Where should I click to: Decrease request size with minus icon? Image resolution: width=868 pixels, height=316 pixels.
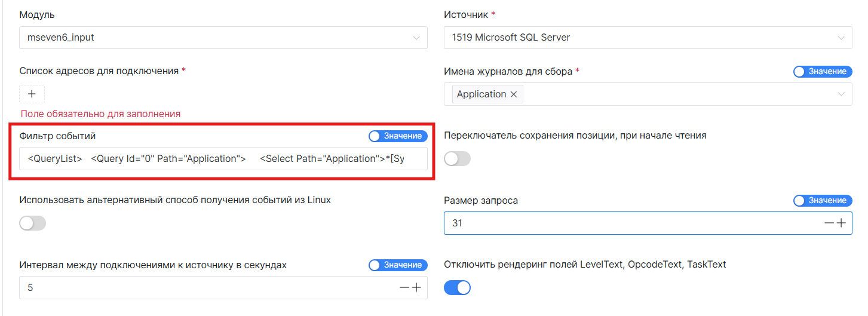(829, 223)
